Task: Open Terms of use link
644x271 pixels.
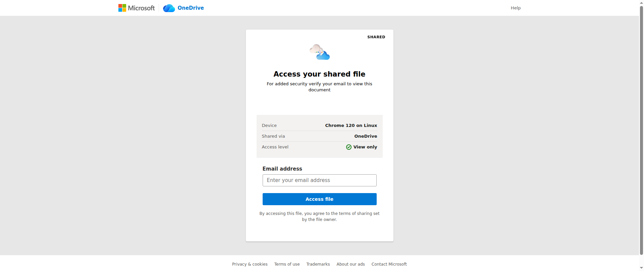Action: click(287, 264)
